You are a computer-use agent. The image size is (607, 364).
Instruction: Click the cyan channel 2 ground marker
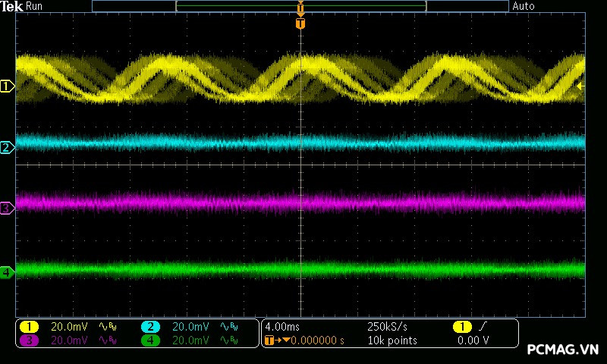(7, 147)
